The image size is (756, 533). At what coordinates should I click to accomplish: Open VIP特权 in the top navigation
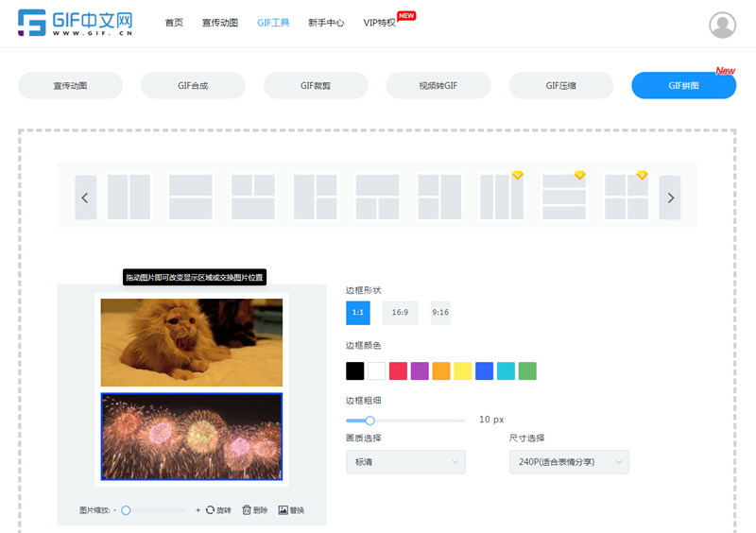pyautogui.click(x=380, y=23)
